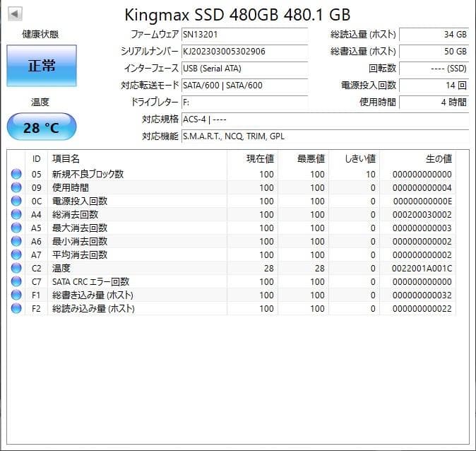
Task: Select the 総読み込み量 (ホスト) row
Action: pos(232,308)
